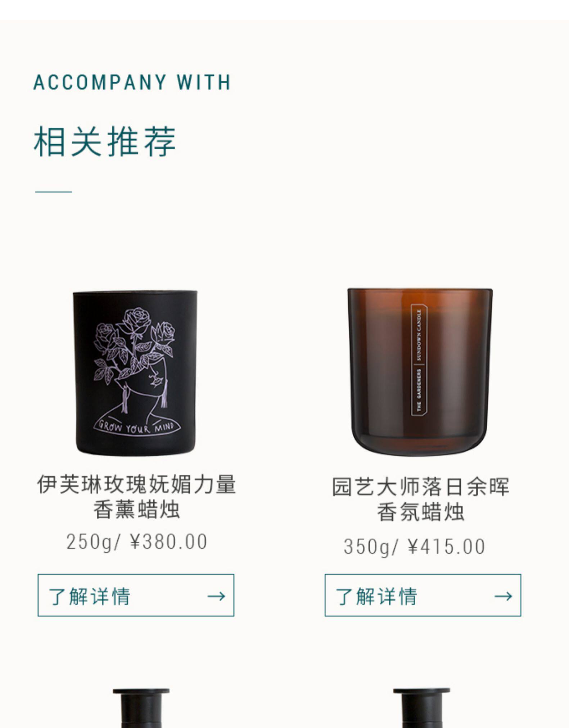Viewport: 569px width, 728px height.
Task: Open details for the 伊芙琳玫瑰 candle
Action: (136, 595)
